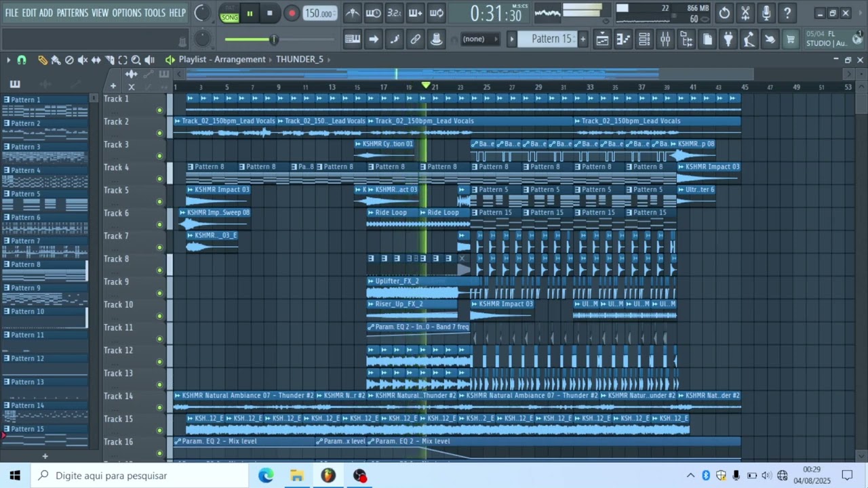This screenshot has width=868, height=488.
Task: Select the pencil draw tool
Action: tap(43, 60)
